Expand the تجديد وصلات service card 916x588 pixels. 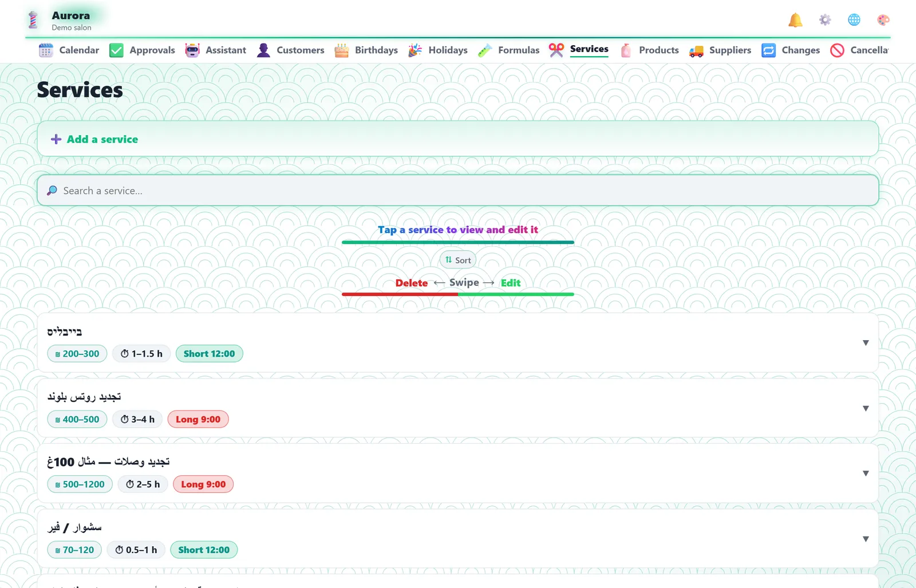pyautogui.click(x=866, y=473)
